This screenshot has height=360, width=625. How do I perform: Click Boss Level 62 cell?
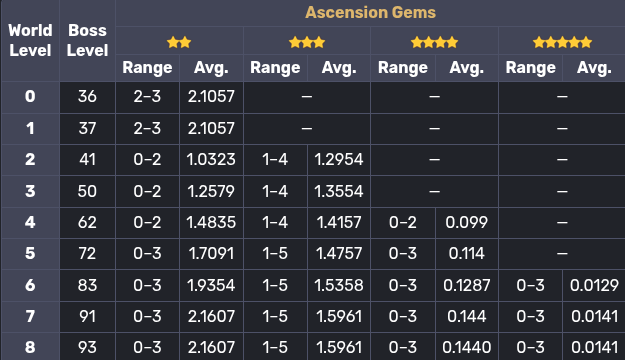coord(87,222)
